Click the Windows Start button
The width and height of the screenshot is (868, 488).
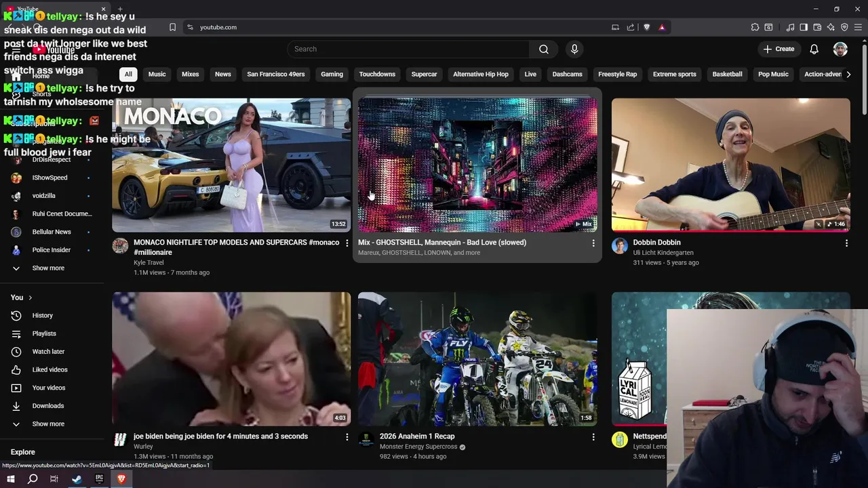11,479
